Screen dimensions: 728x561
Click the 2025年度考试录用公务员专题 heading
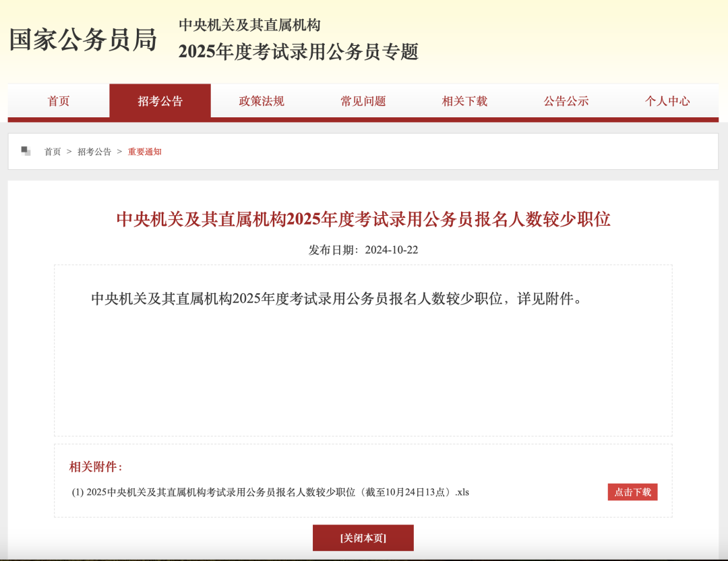(x=299, y=51)
